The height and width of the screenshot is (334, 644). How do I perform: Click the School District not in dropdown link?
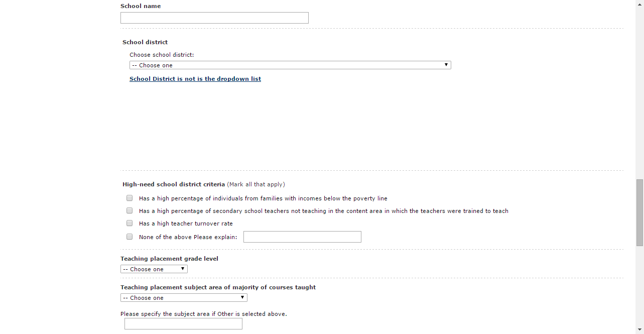point(195,79)
